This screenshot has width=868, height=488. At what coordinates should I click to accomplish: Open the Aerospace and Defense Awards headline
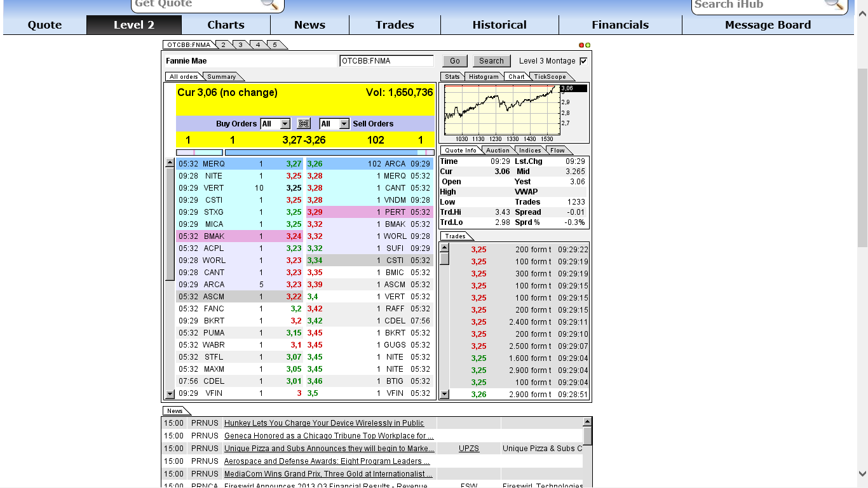click(327, 461)
